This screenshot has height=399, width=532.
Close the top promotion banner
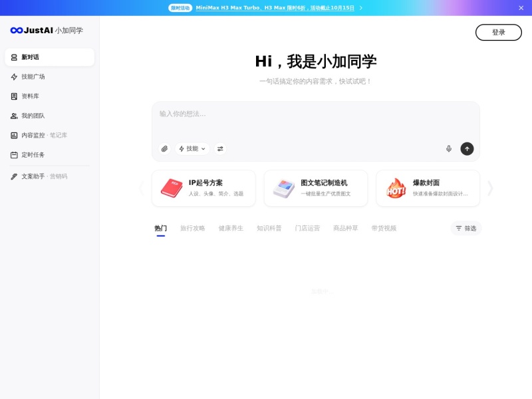[521, 8]
